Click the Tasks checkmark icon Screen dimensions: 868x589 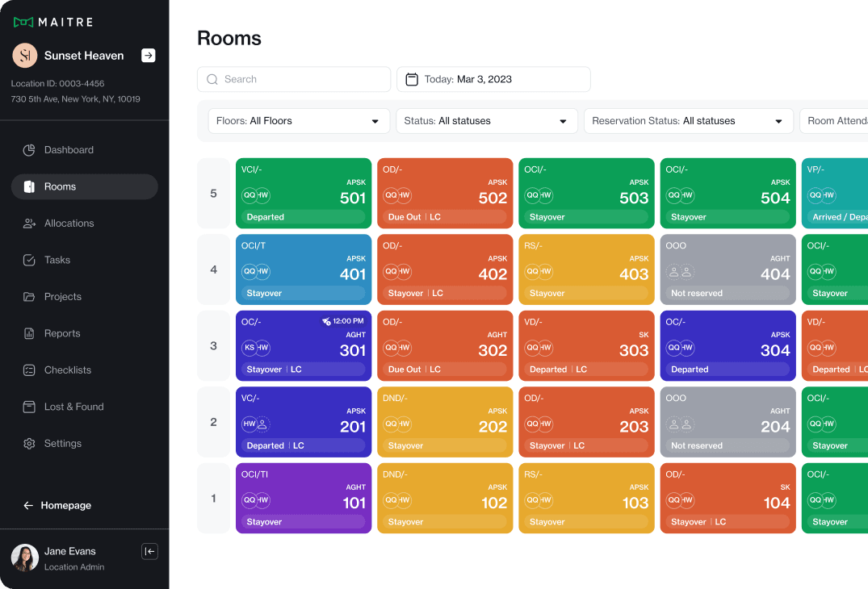tap(29, 260)
